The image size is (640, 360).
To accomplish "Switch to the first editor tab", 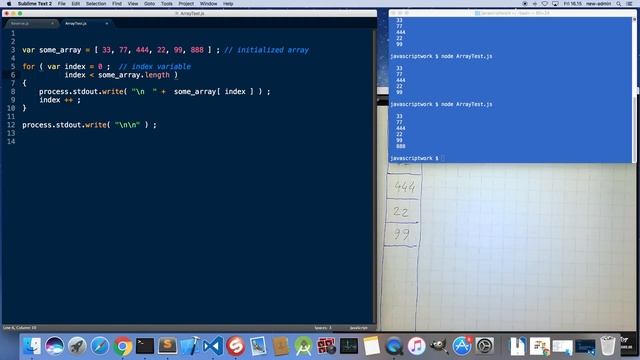I will coord(31,23).
